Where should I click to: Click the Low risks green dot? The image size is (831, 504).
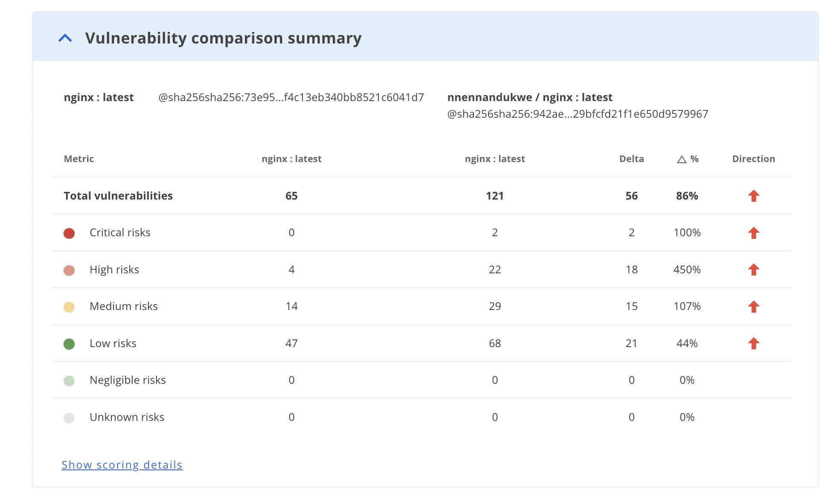click(x=69, y=344)
